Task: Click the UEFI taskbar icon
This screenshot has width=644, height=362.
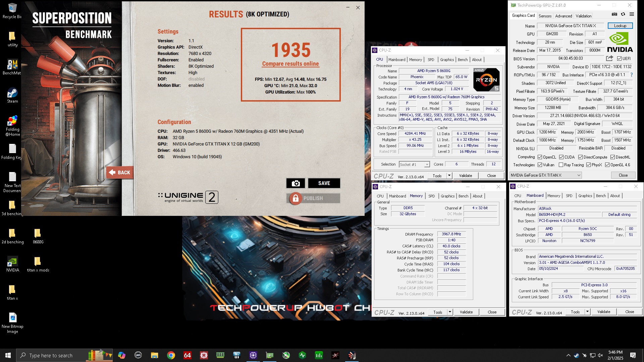Action: 138,355
